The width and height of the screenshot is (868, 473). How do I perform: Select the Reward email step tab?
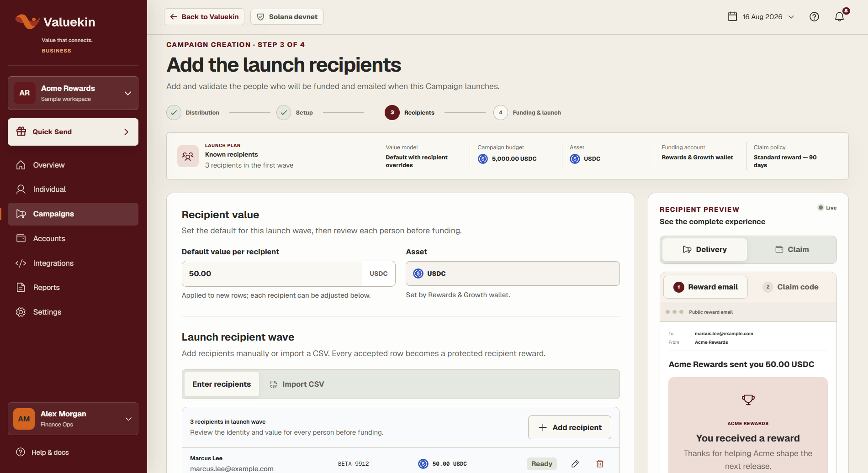pyautogui.click(x=705, y=287)
